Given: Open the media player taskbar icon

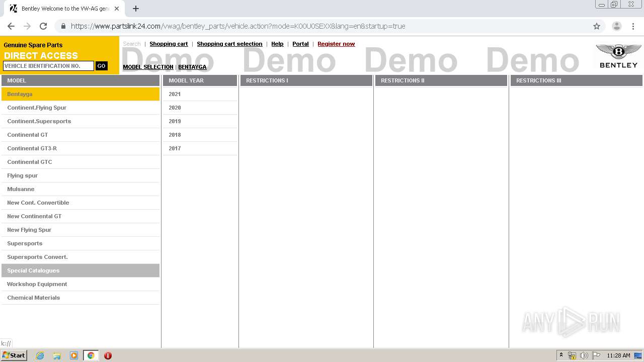Looking at the screenshot, I should (74, 355).
